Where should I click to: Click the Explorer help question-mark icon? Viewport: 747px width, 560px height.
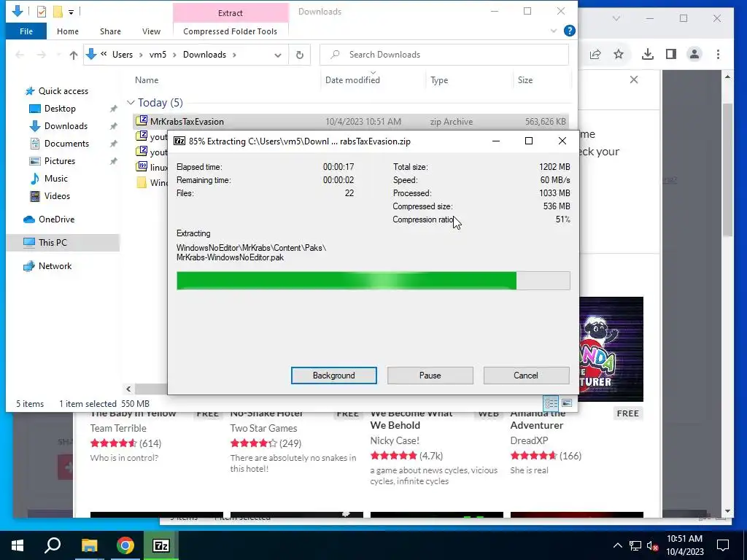pos(569,31)
